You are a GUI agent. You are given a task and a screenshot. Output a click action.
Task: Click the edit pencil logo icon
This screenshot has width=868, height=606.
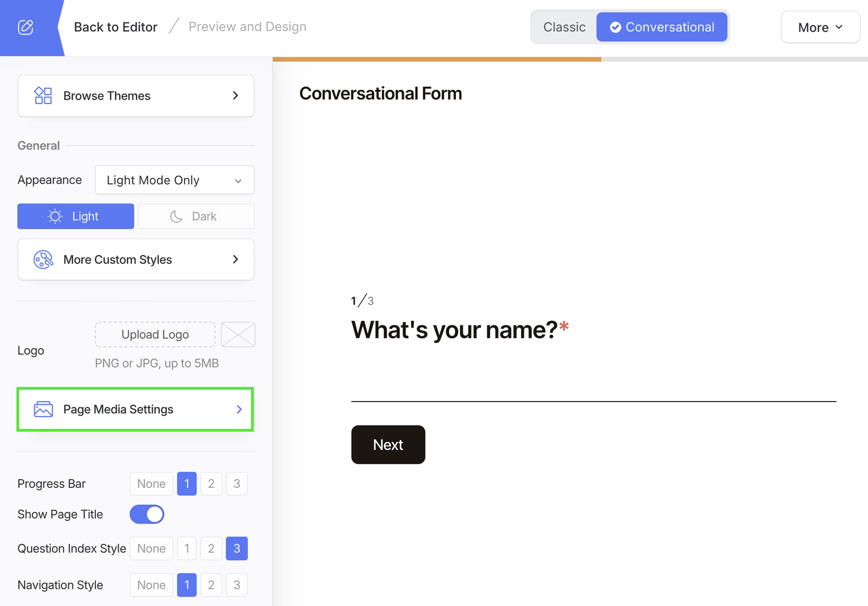pyautogui.click(x=26, y=27)
